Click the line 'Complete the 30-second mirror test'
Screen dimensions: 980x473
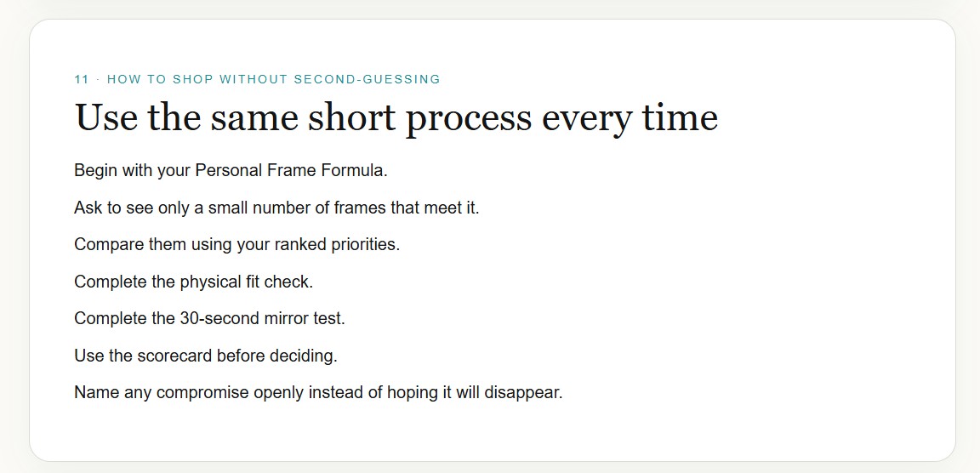(209, 319)
